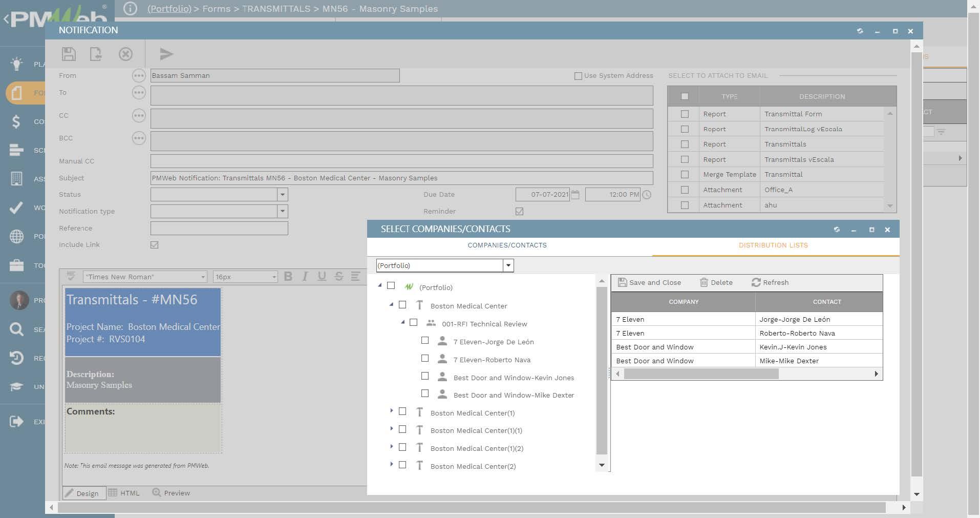Check the Transmittal Form report attachment
The image size is (980, 518).
point(685,114)
